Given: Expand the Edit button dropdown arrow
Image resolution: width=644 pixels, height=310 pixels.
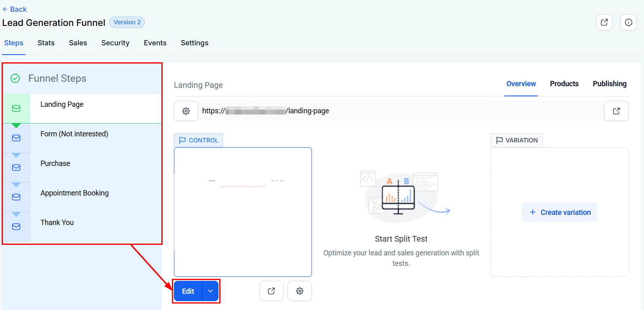Looking at the screenshot, I should [210, 291].
